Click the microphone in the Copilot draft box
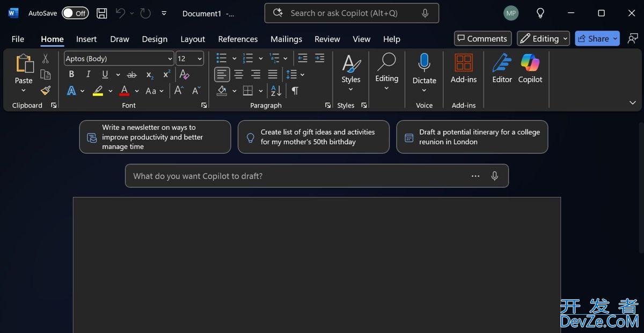This screenshot has width=644, height=333. pyautogui.click(x=495, y=176)
